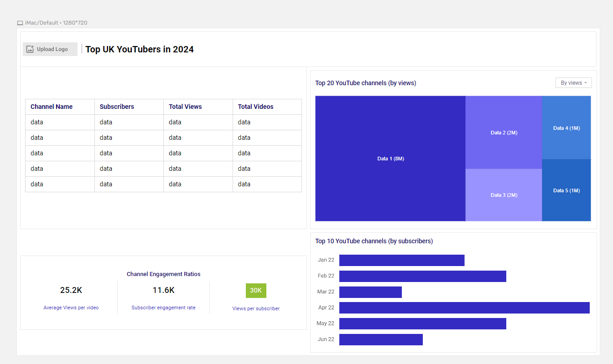Open the Subscriber engagement rate link
613x364 pixels.
click(x=163, y=308)
